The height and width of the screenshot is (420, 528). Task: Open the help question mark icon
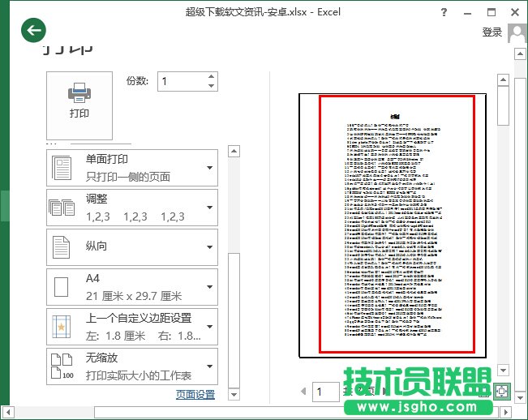[466, 13]
